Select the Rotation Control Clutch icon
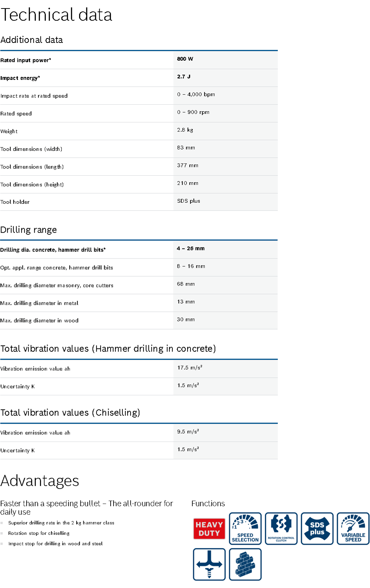 (x=281, y=528)
